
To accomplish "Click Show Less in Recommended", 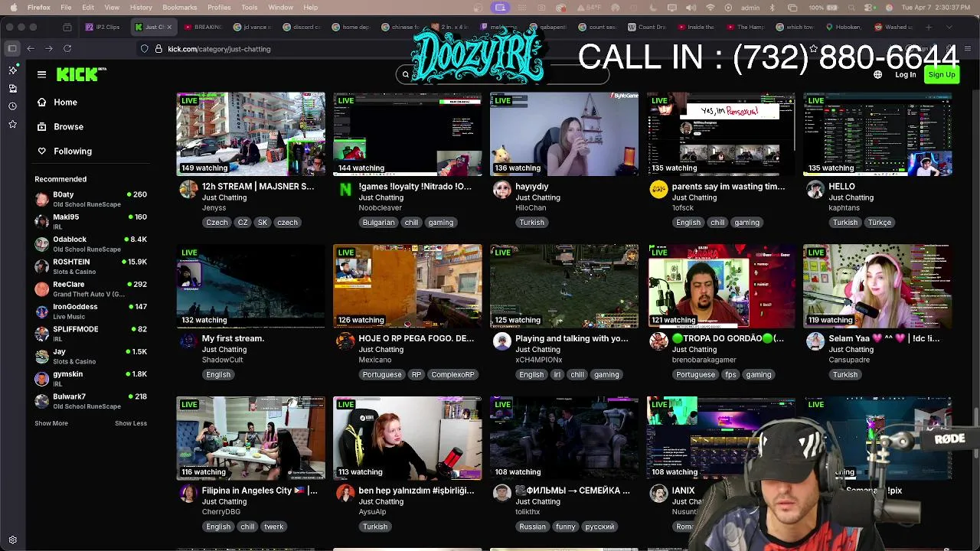I will click(x=131, y=423).
